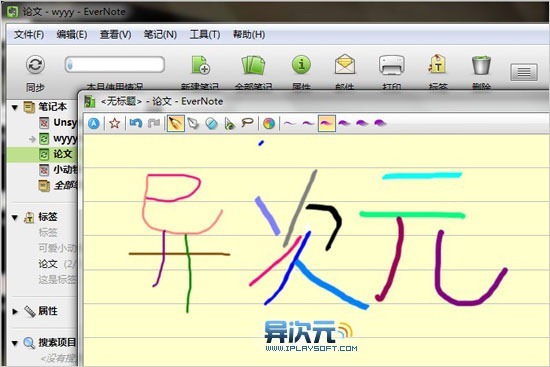The height and width of the screenshot is (367, 550).
Task: Open the 帮助(H) menu
Action: point(249,34)
